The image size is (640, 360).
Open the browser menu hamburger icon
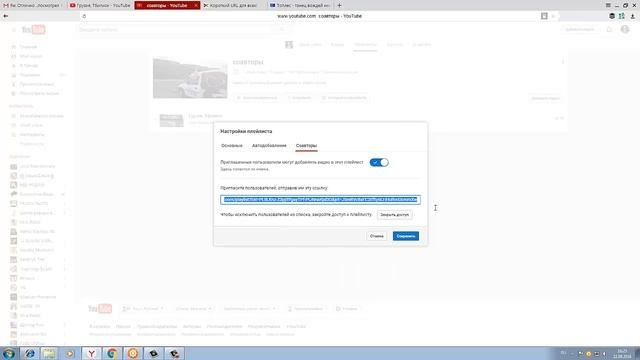pos(608,5)
